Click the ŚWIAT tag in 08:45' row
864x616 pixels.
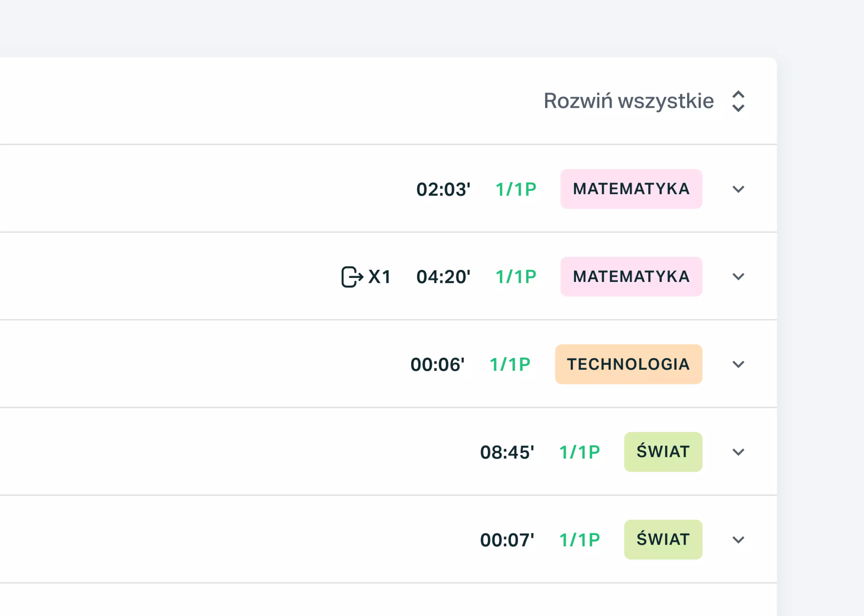click(663, 452)
